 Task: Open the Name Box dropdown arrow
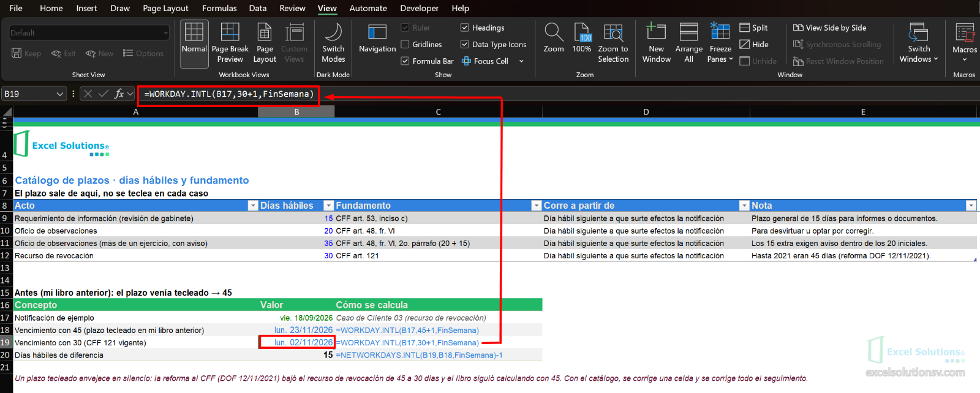(x=59, y=94)
